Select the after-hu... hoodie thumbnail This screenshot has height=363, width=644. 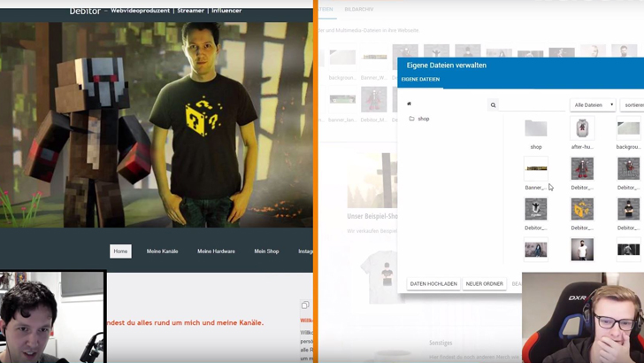click(x=582, y=127)
